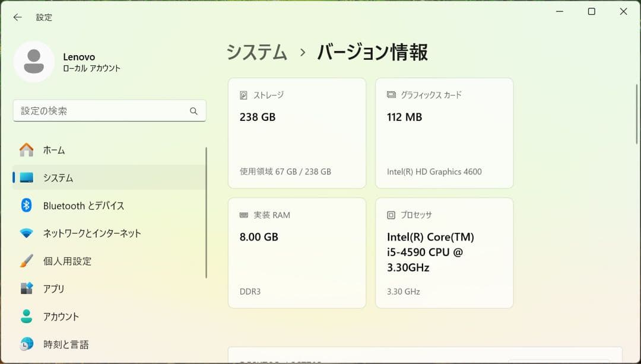Click the processor icon on プロセッサ card
This screenshot has width=641, height=364.
tap(391, 215)
